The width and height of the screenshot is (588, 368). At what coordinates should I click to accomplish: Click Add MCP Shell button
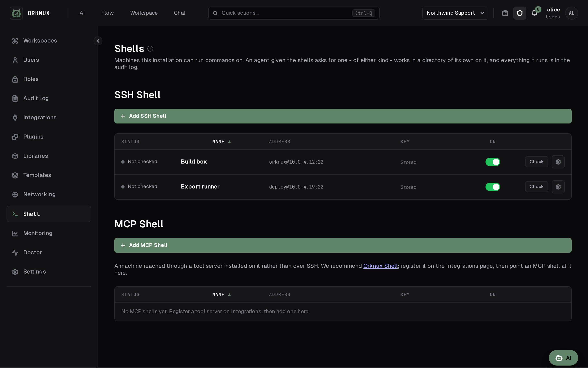[343, 245]
